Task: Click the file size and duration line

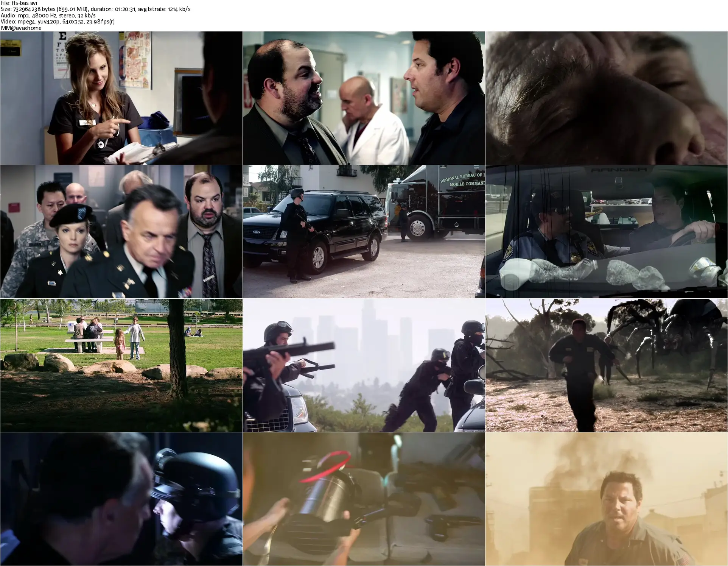Action: (95, 9)
